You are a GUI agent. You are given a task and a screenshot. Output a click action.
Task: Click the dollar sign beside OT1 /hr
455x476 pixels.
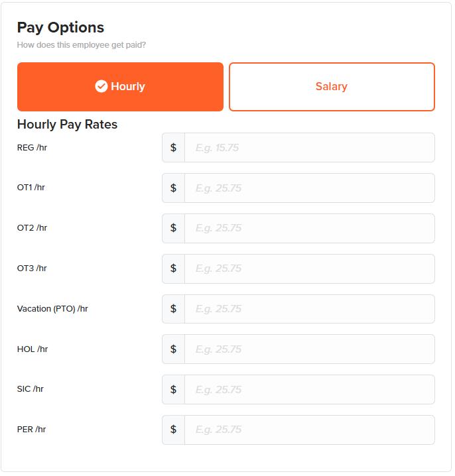pos(174,189)
